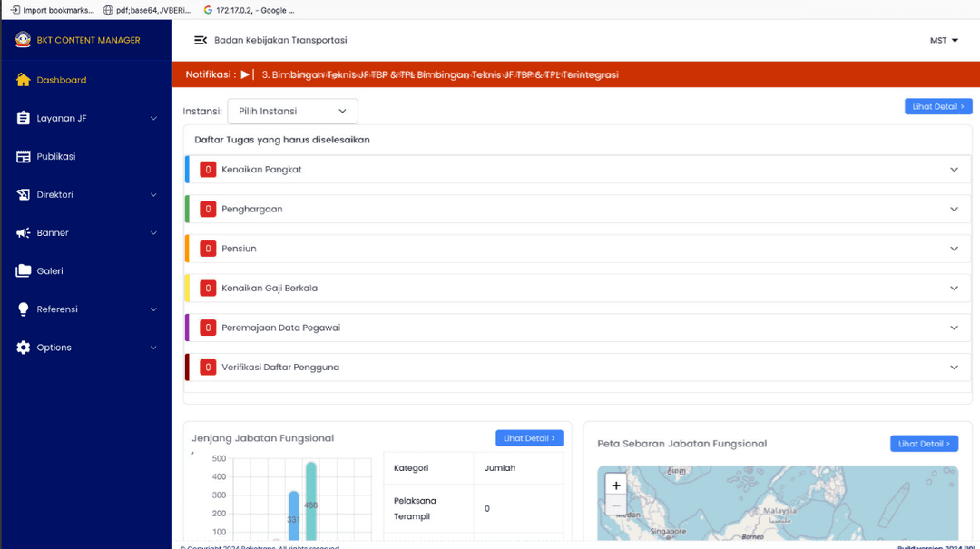Click the Direktori icon in sidebar
This screenshot has width=980, height=549.
pyautogui.click(x=23, y=194)
